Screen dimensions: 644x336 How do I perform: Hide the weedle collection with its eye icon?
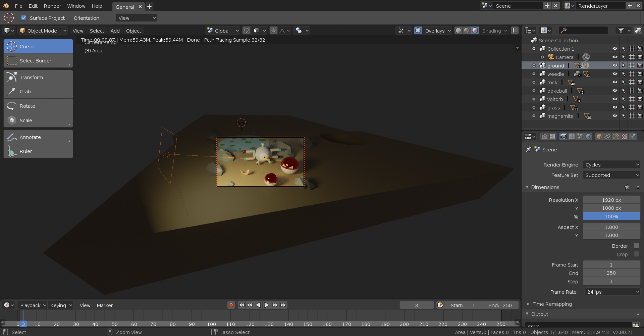pos(615,74)
